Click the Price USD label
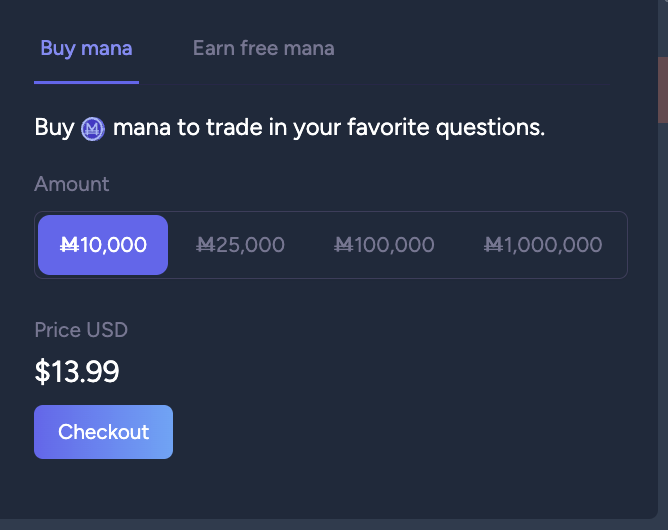 tap(81, 330)
